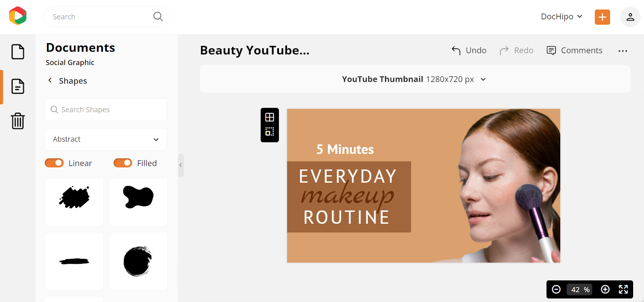The height and width of the screenshot is (302, 644).
Task: Toggle the Linear switch
Action: pyautogui.click(x=54, y=163)
